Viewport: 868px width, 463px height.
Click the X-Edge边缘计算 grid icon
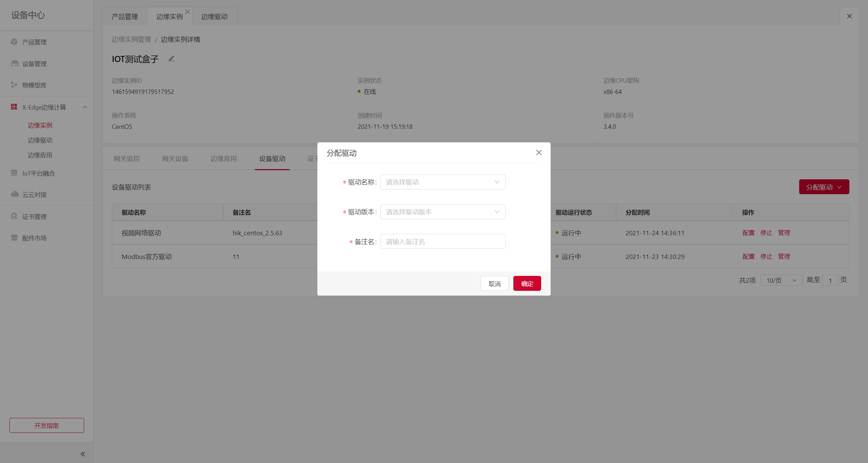[x=14, y=107]
